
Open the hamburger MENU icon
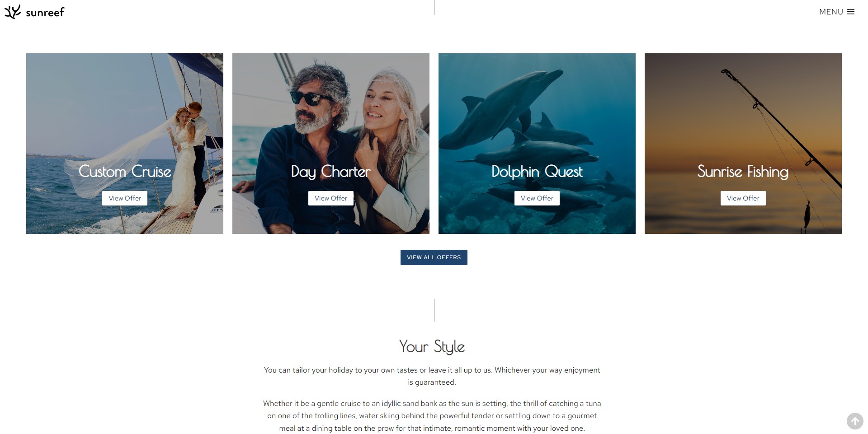coord(850,12)
